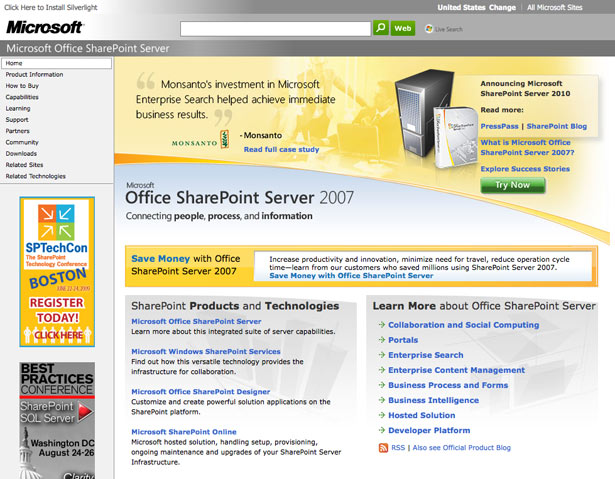Image resolution: width=615 pixels, height=479 pixels.
Task: Click the red play arrow on Best Practices banner
Action: [85, 412]
